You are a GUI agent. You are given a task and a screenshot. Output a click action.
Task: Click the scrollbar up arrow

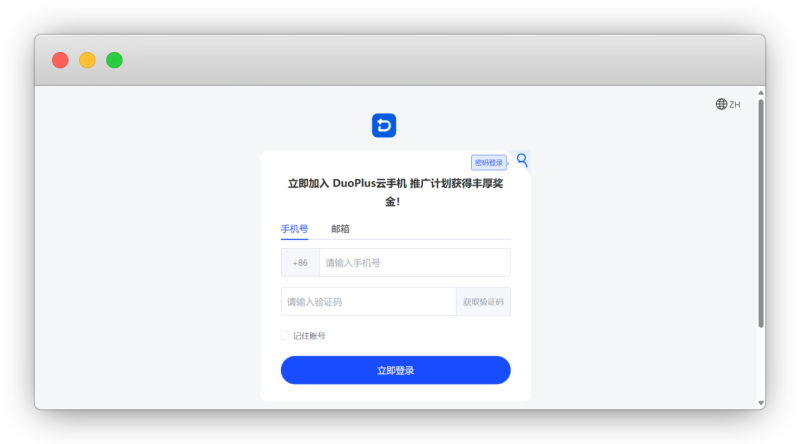pos(761,93)
